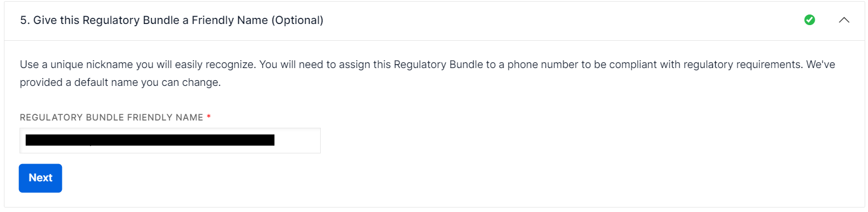Hide step 5 content with caret icon

[x=844, y=20]
